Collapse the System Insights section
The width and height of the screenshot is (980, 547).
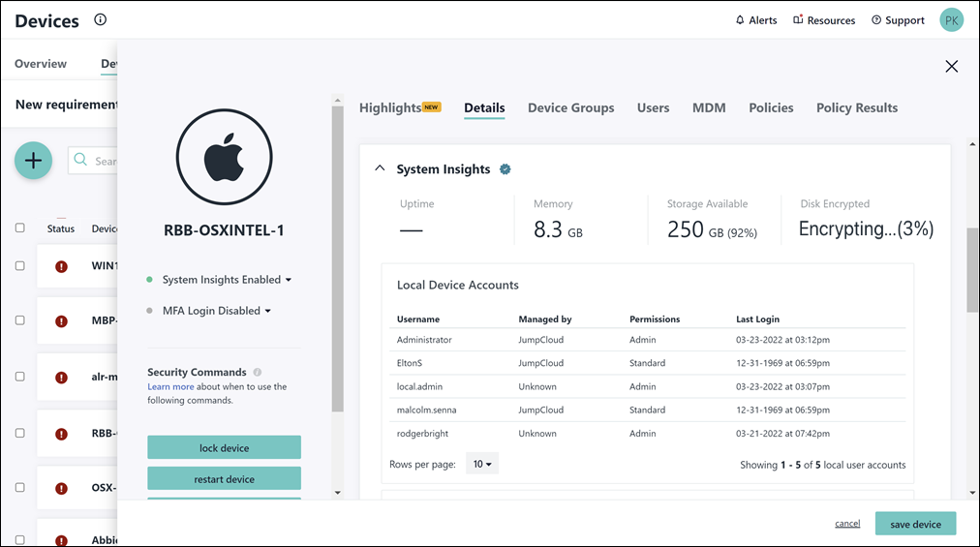(x=380, y=169)
